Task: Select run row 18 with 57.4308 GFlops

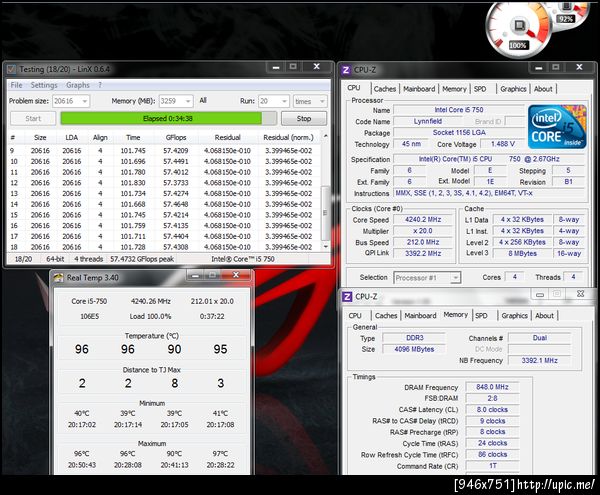Action: 164,247
